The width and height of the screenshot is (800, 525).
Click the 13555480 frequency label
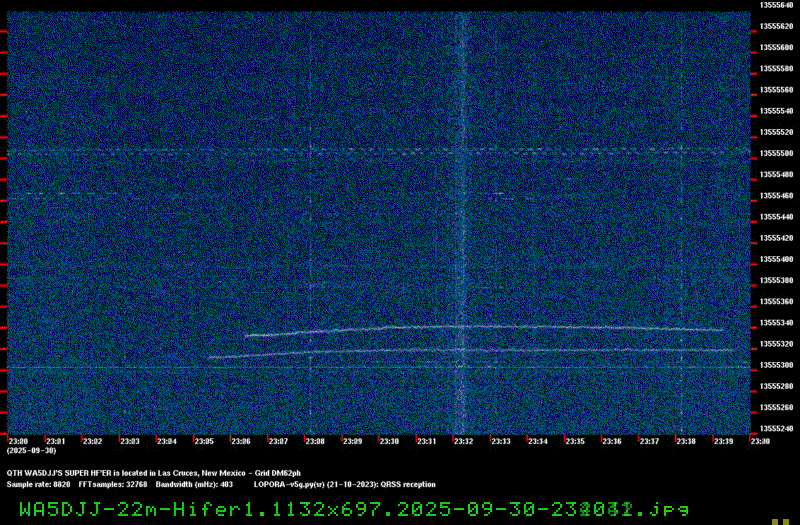(x=776, y=174)
